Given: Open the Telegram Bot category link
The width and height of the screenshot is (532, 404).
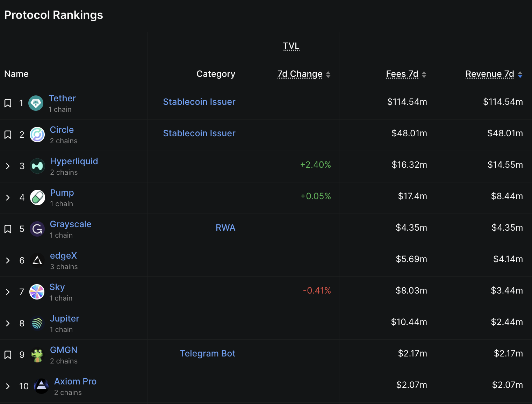Looking at the screenshot, I should [x=207, y=353].
